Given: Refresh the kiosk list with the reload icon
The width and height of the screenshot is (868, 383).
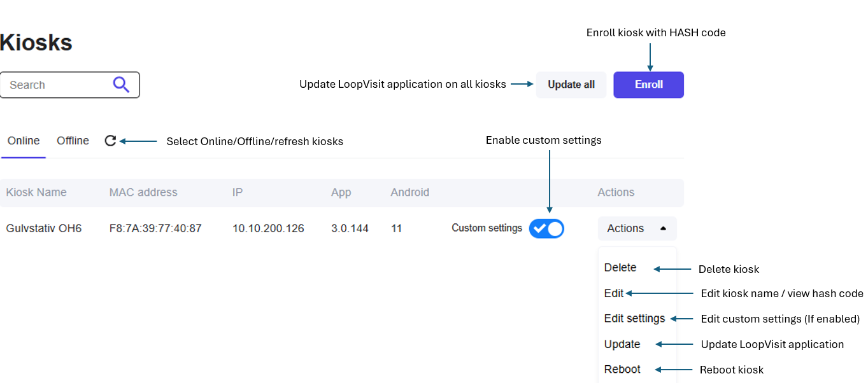Looking at the screenshot, I should (x=110, y=141).
